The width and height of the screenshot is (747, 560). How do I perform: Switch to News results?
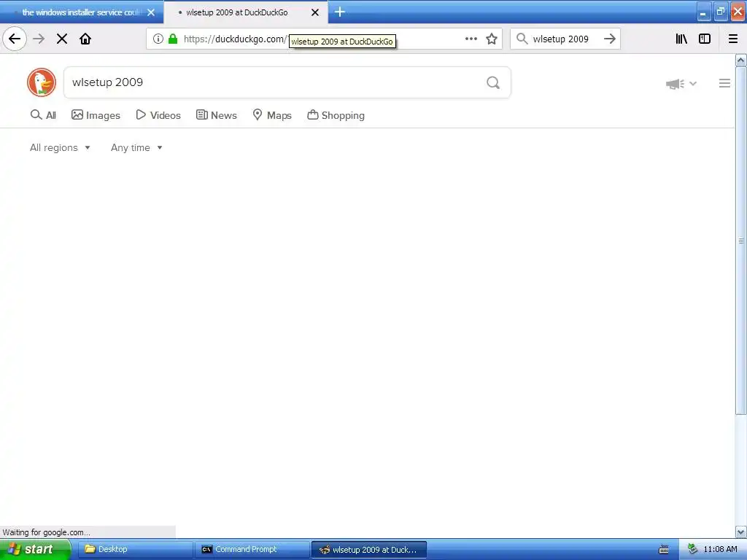[x=216, y=115]
